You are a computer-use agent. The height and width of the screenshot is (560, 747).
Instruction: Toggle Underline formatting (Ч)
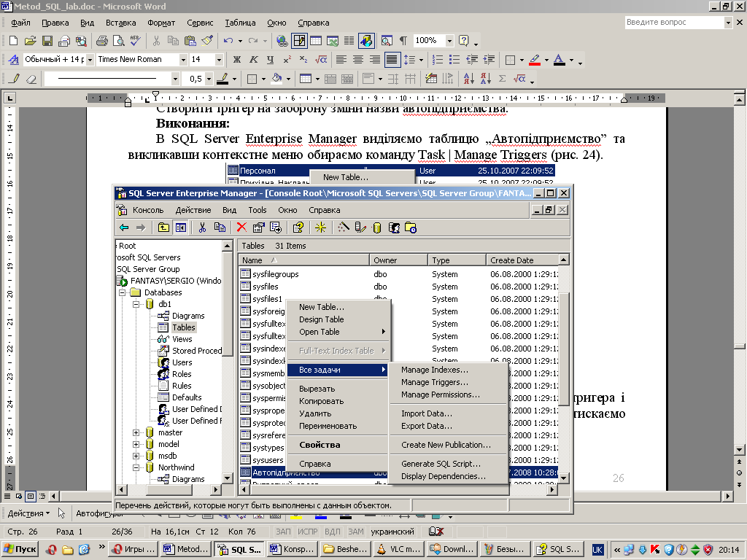coord(270,60)
